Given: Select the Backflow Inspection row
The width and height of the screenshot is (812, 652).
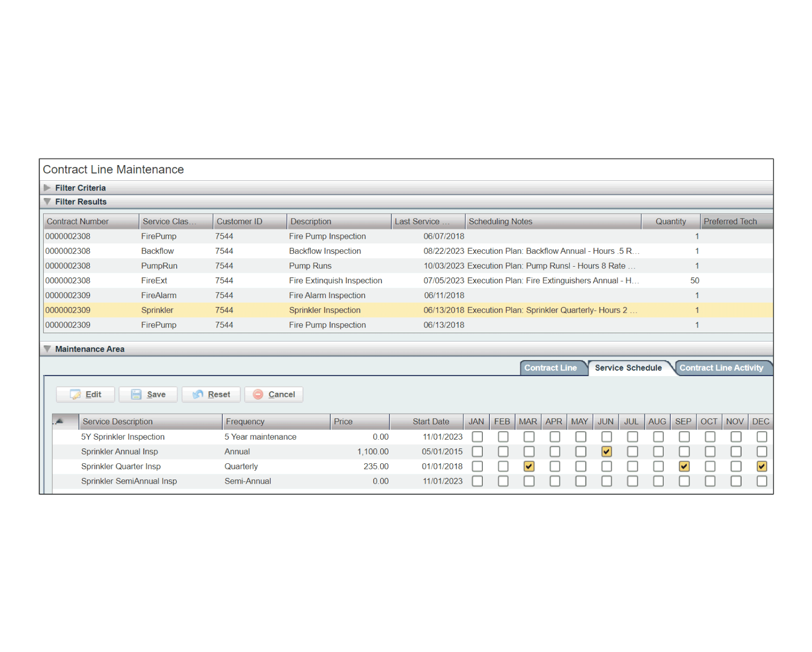Looking at the screenshot, I should click(x=325, y=251).
